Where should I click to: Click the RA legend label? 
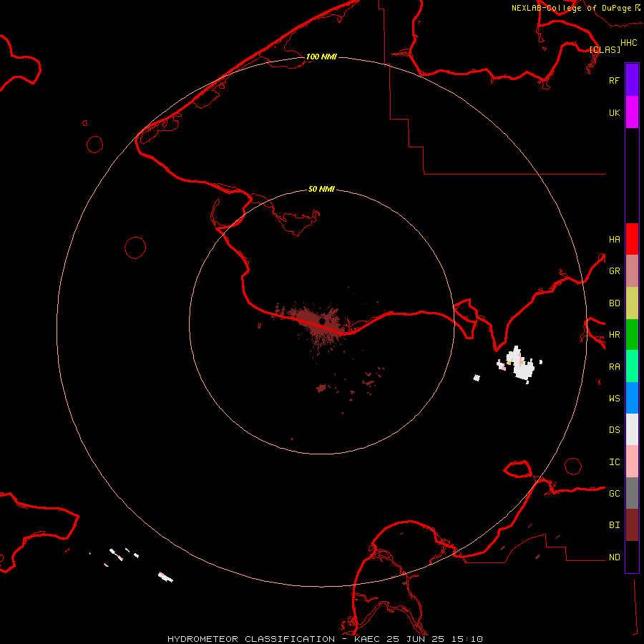pyautogui.click(x=614, y=366)
